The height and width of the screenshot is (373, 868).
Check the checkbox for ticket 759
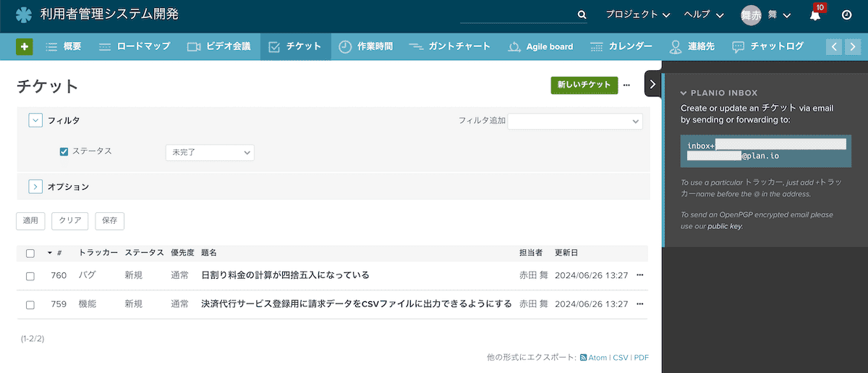click(30, 305)
